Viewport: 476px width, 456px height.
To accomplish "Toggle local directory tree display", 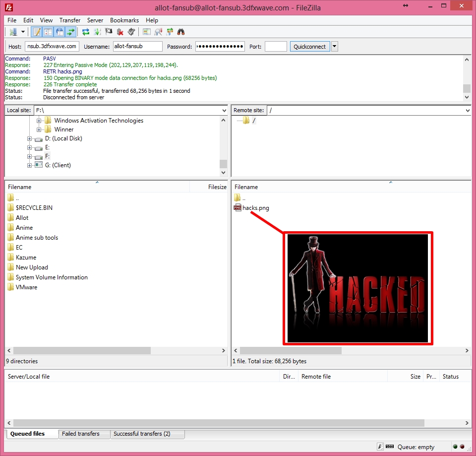I will [x=48, y=32].
